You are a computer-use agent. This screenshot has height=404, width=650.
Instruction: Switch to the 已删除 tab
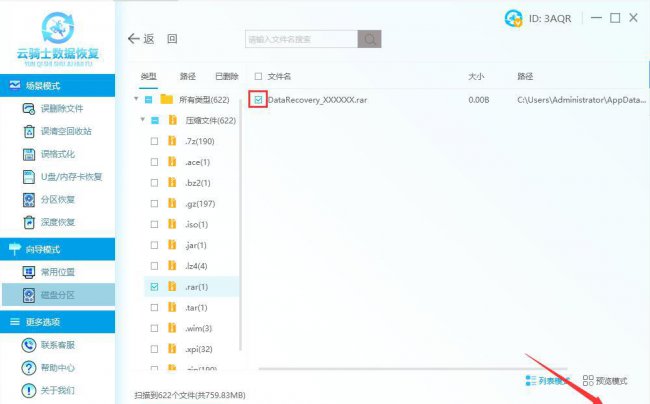tap(227, 76)
